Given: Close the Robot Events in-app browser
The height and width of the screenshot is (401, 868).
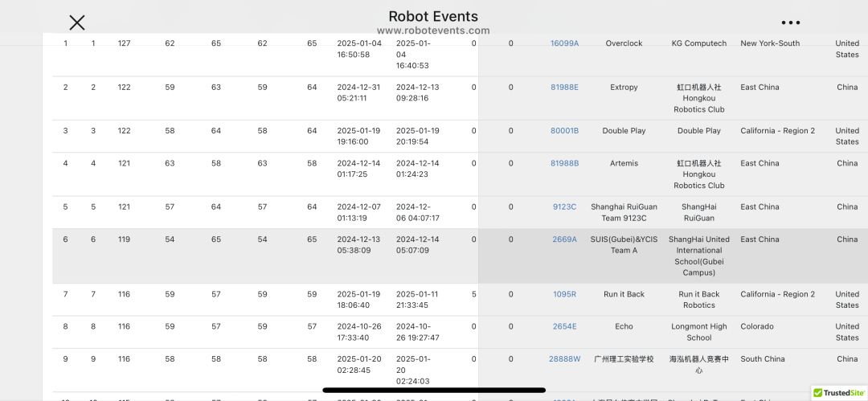Looking at the screenshot, I should coord(77,23).
